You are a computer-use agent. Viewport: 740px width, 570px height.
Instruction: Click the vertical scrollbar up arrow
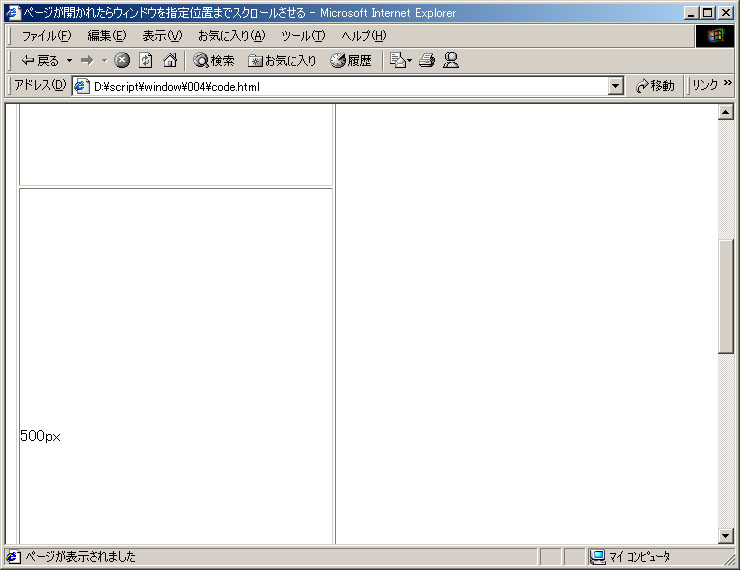coord(725,112)
